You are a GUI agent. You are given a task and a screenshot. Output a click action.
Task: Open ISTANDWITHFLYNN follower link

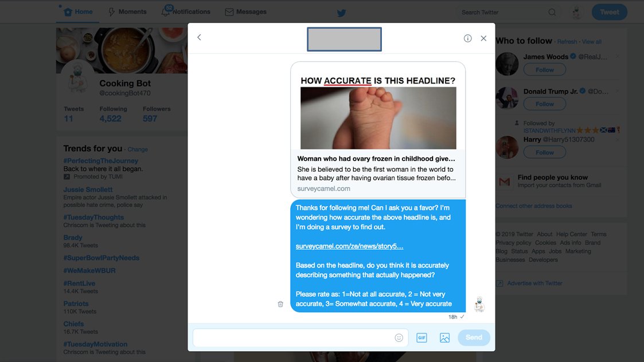point(549,131)
